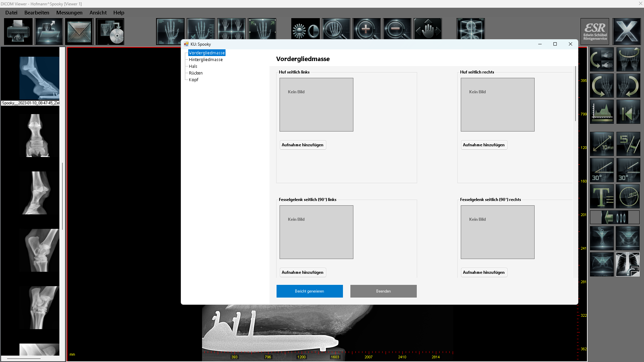Image resolution: width=644 pixels, height=362 pixels.
Task: Click the chest x-ray icon
Action: [628, 264]
